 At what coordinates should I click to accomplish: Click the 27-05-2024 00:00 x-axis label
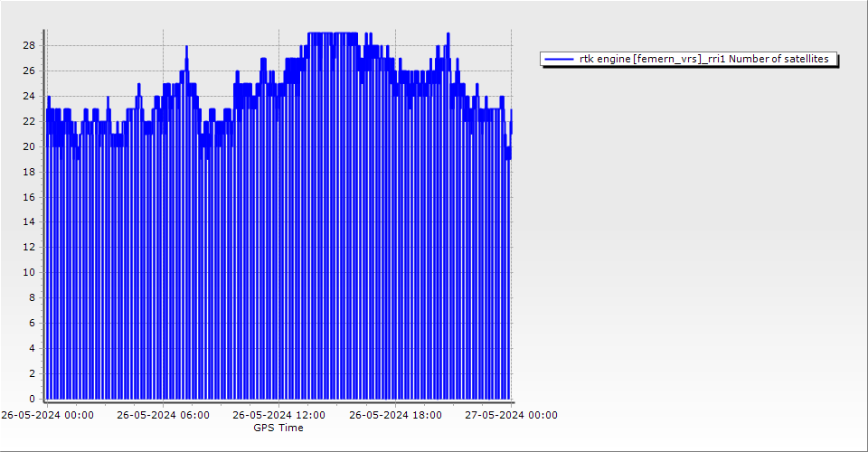pos(511,416)
